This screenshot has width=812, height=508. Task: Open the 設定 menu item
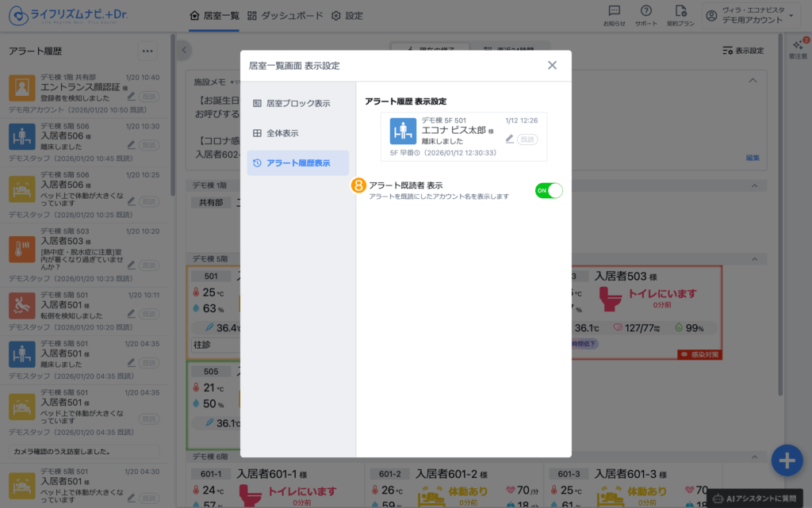point(347,15)
